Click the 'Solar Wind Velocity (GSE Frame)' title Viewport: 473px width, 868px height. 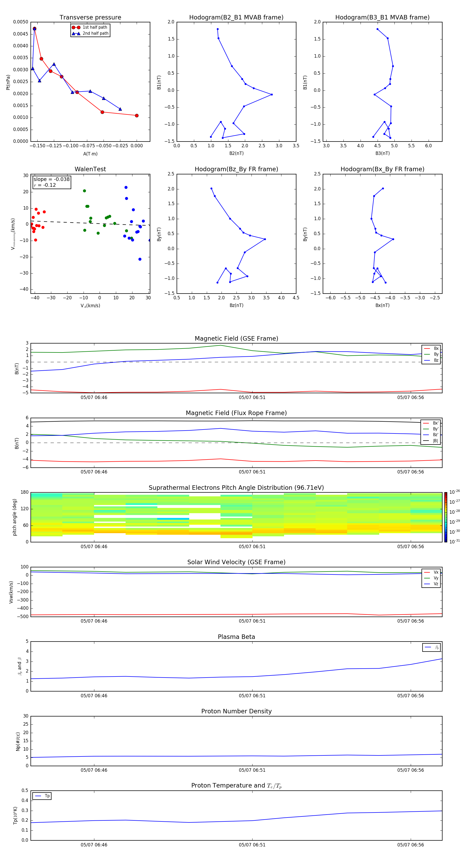tap(236, 562)
